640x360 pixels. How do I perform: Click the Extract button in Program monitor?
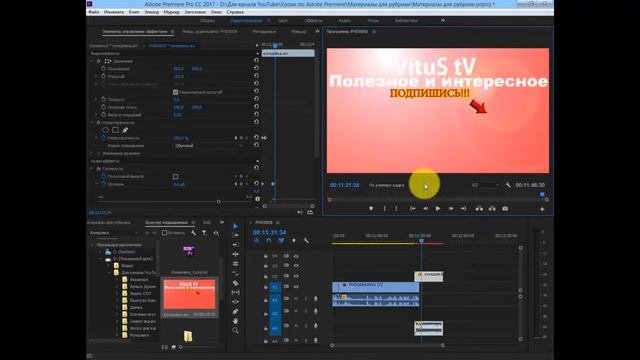point(492,209)
